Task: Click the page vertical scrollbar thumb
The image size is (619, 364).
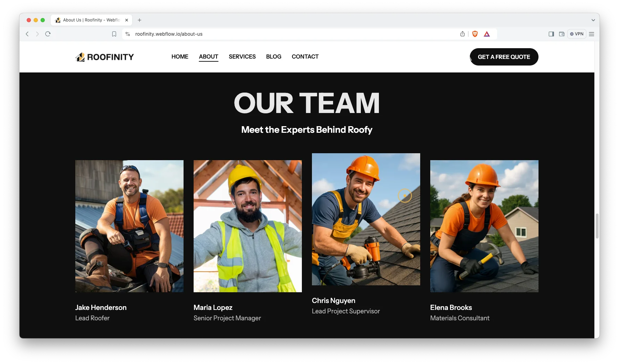Action: (x=597, y=226)
